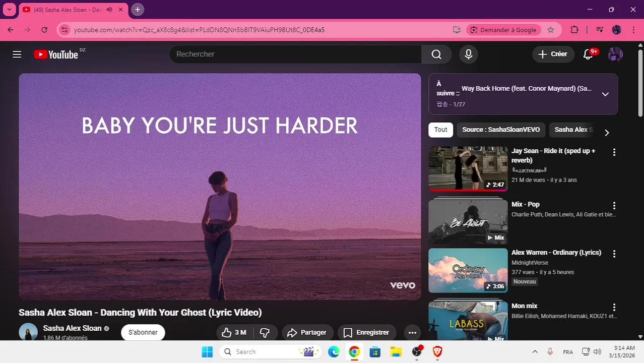Screen dimensions: 644x363
Task: Open Chrome extensions puzzle icon
Action: (x=574, y=30)
